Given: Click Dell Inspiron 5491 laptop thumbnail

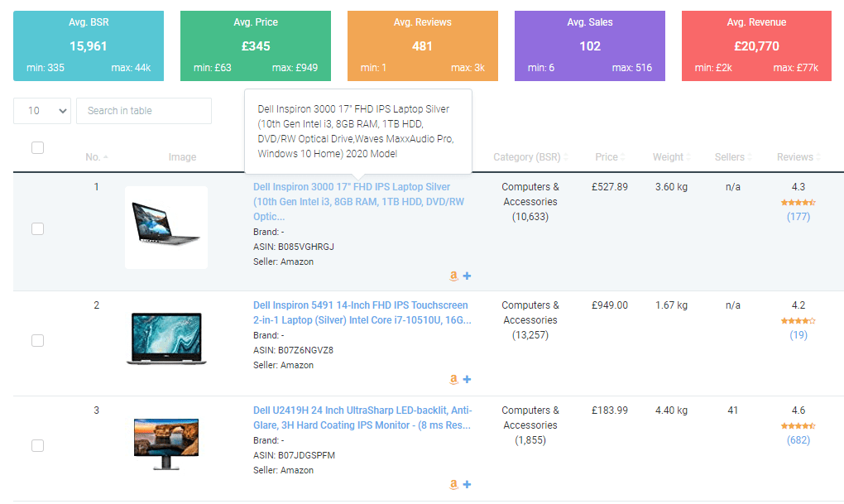Looking at the screenshot, I should pyautogui.click(x=166, y=338).
